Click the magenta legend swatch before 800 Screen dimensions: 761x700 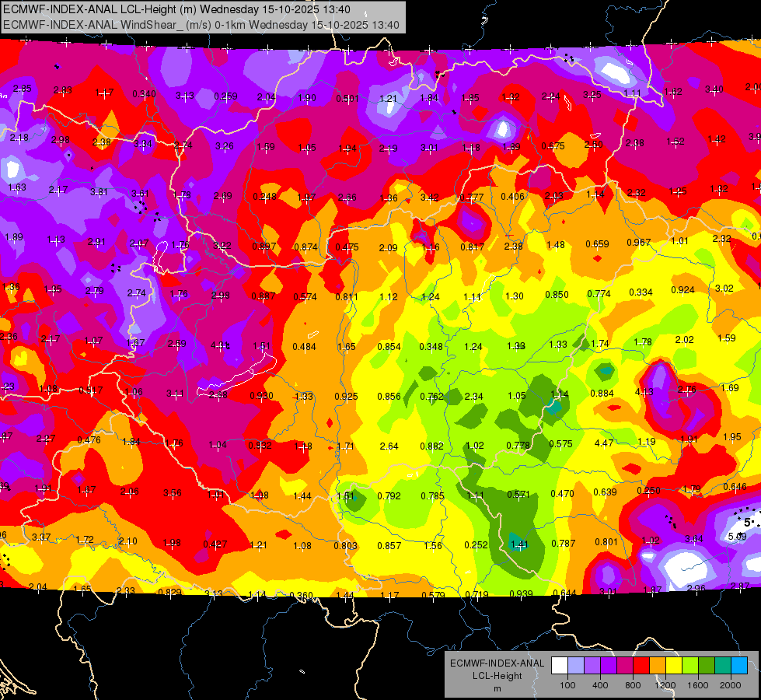[x=625, y=666]
